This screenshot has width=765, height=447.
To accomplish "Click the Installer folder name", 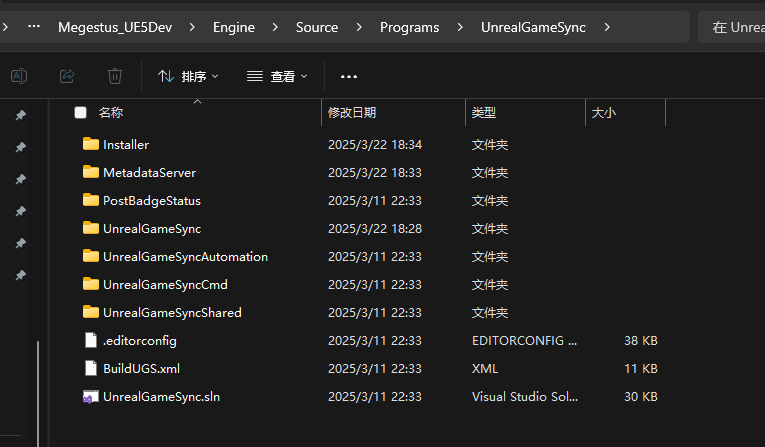I will [126, 145].
